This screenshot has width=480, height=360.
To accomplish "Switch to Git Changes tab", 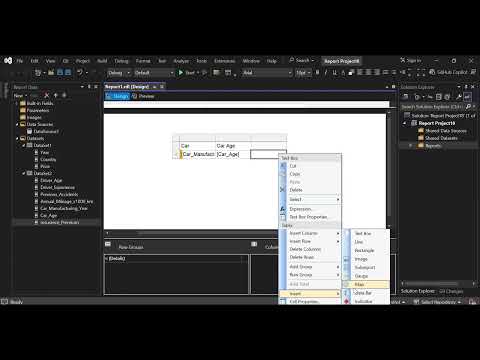I will pos(451,291).
